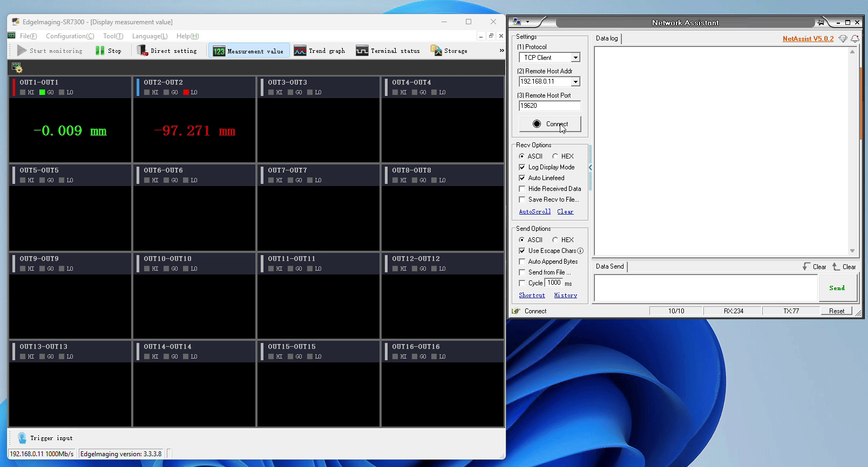Screen dimensions: 868x467
Task: Open the Help menu
Action: 188,36
